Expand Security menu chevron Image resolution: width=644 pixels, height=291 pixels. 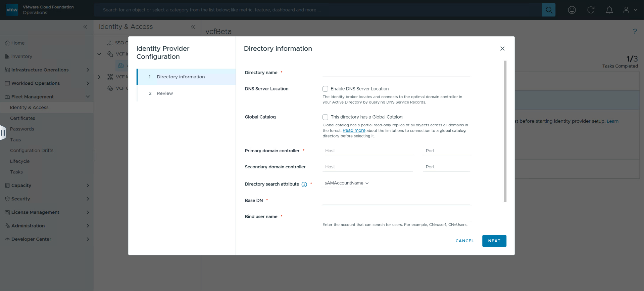[88, 199]
